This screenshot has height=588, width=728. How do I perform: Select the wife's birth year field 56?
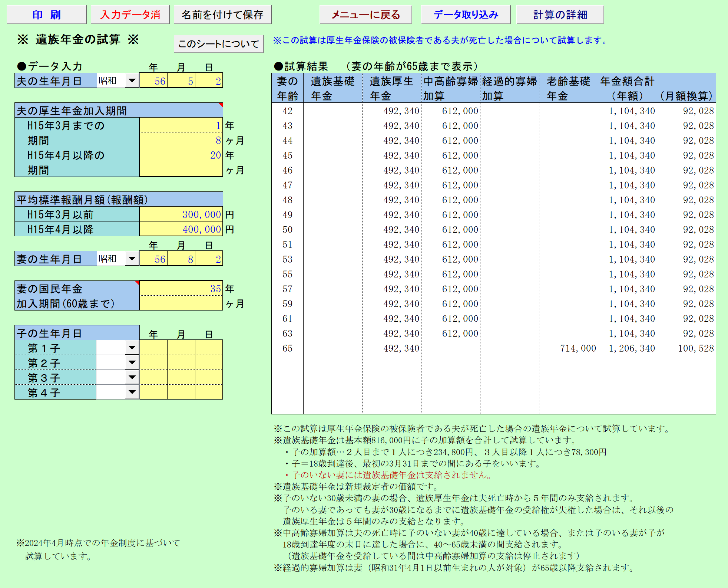[153, 259]
